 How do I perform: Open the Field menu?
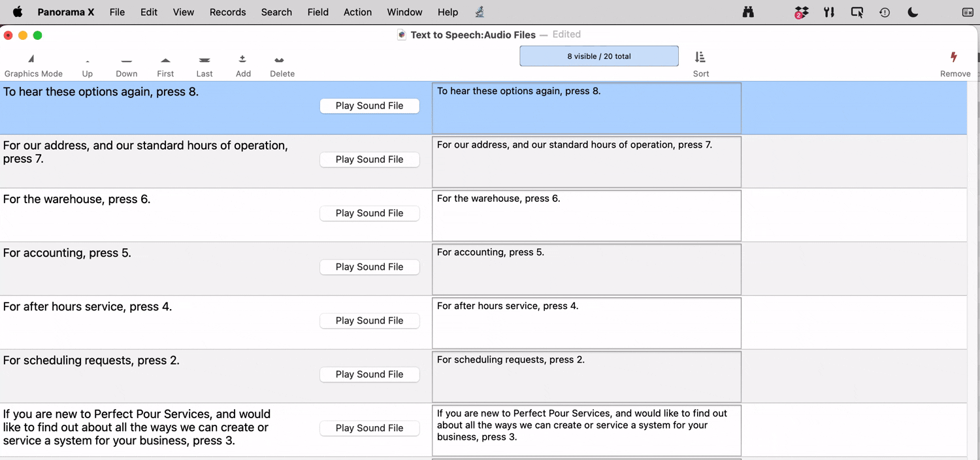(x=318, y=12)
